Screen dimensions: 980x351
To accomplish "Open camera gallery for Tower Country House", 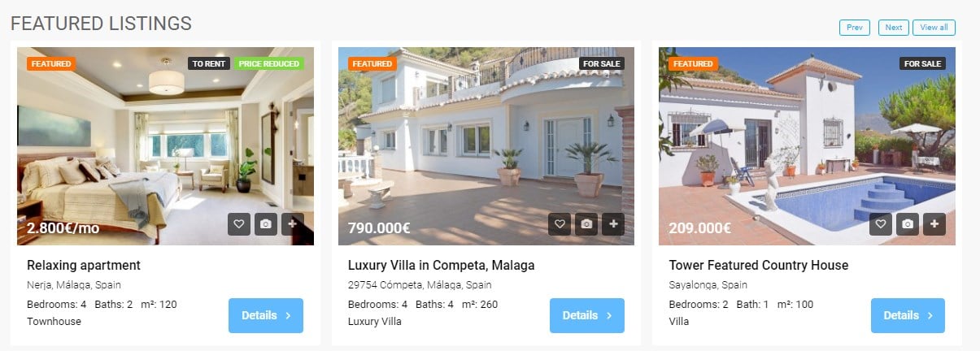I will coord(907,224).
